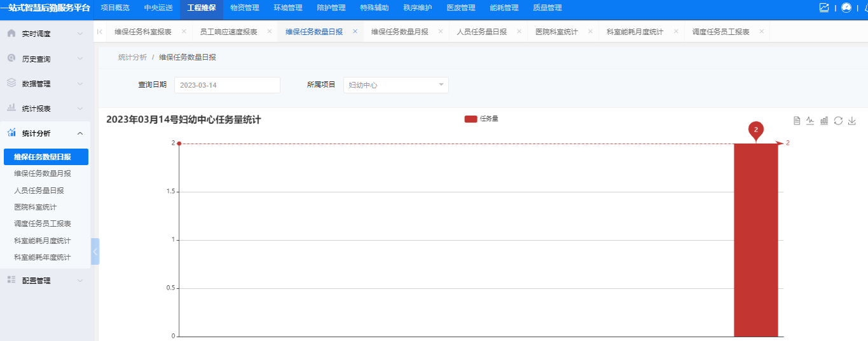Click the 查询日期 field showing 2023-03-14
Viewport: 868px width, 341px height.
227,85
